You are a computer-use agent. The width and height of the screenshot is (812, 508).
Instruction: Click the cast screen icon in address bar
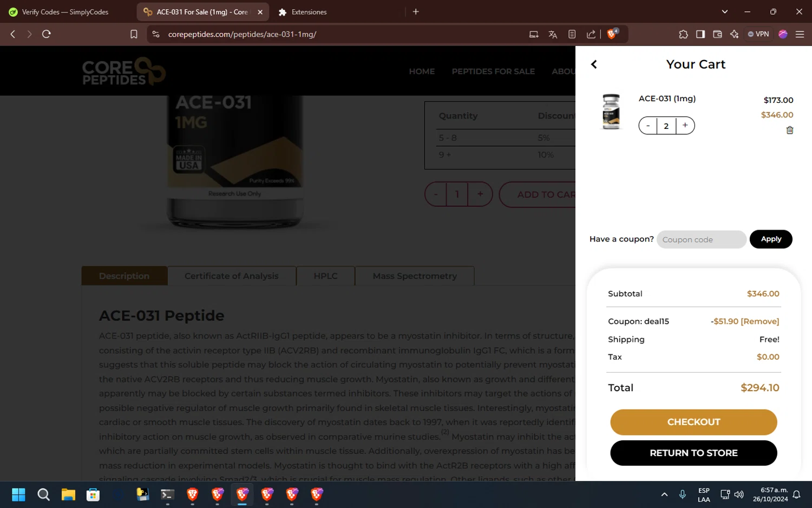[534, 34]
